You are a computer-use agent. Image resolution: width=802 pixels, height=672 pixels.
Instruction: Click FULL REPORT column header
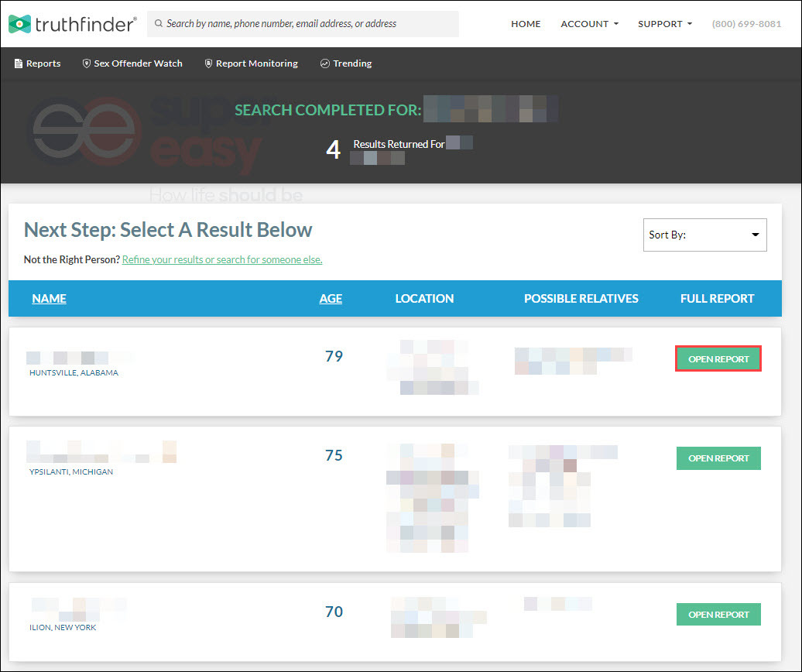tap(717, 299)
